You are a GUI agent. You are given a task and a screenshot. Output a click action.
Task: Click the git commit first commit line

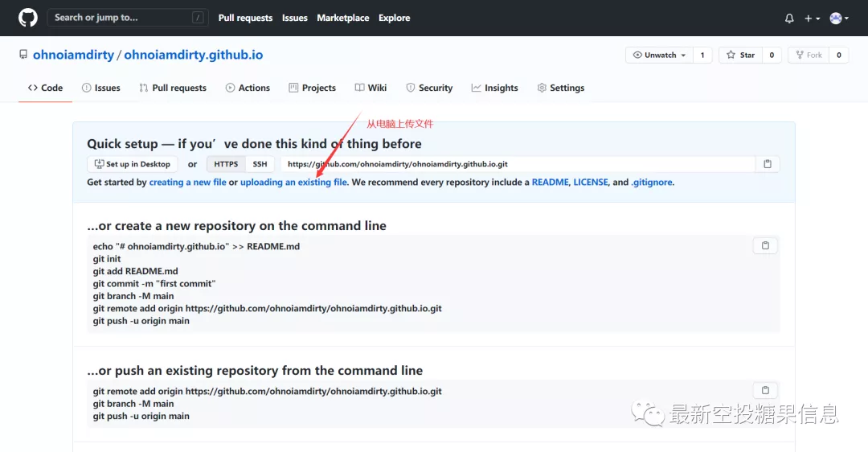154,284
